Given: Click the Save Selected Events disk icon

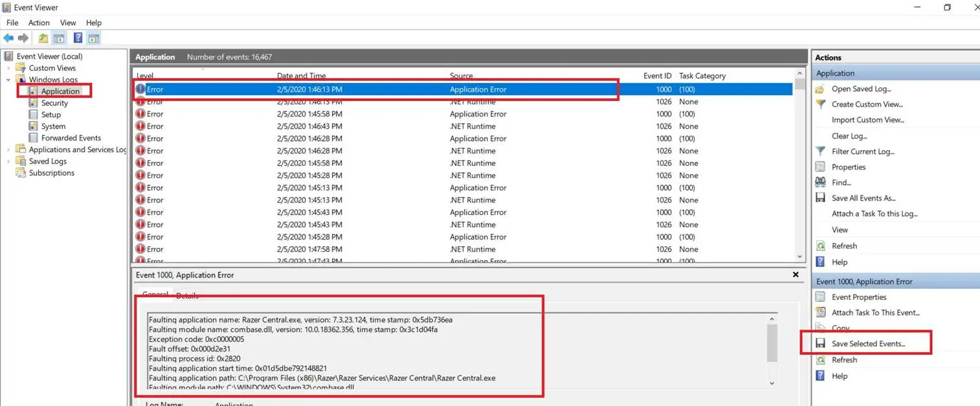Looking at the screenshot, I should [x=820, y=343].
